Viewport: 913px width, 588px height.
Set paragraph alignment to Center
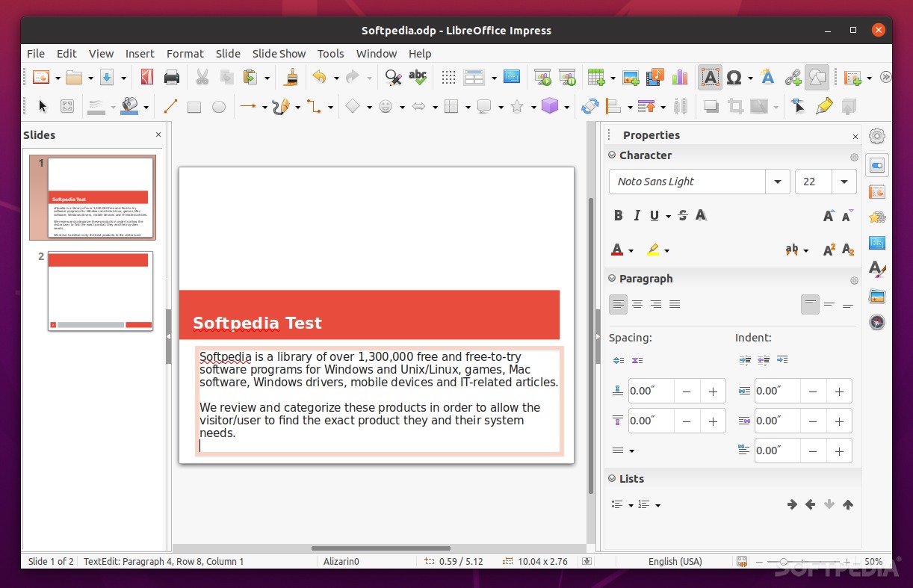coord(637,304)
